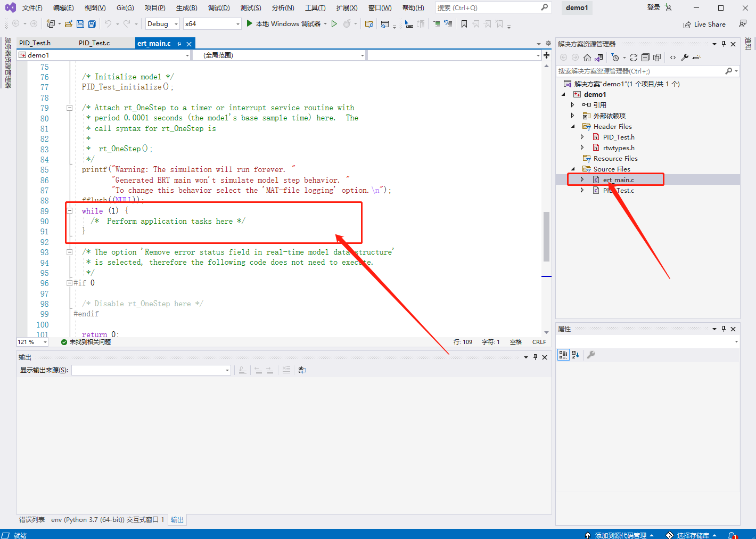The width and height of the screenshot is (756, 539).
Task: Collapse the comment block at line 79
Action: pyautogui.click(x=69, y=108)
